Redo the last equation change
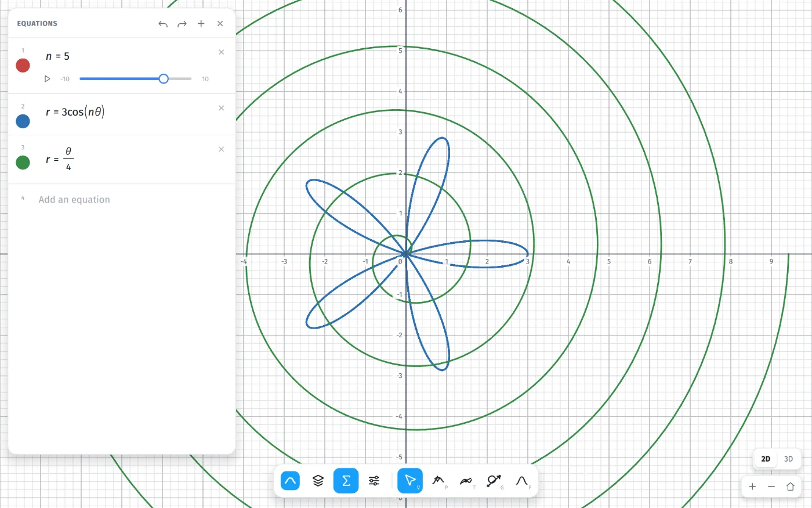The height and width of the screenshot is (508, 812). click(182, 24)
